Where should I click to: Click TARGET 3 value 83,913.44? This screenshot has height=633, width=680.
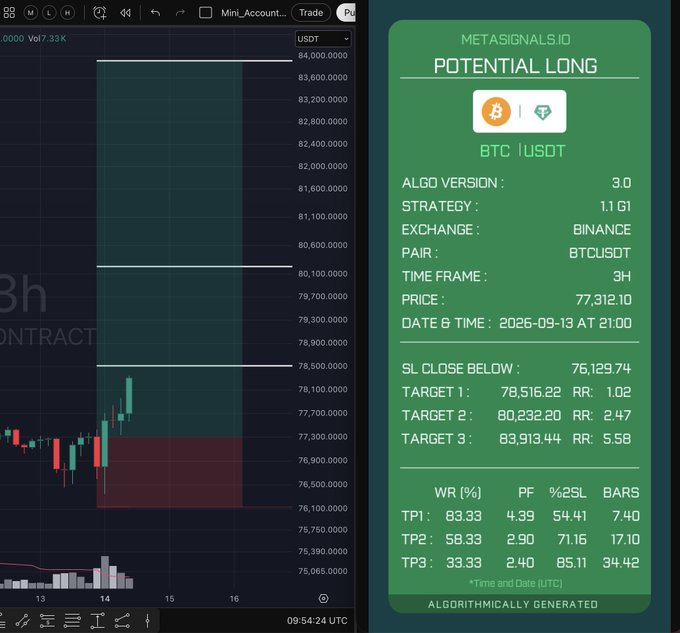(530, 439)
